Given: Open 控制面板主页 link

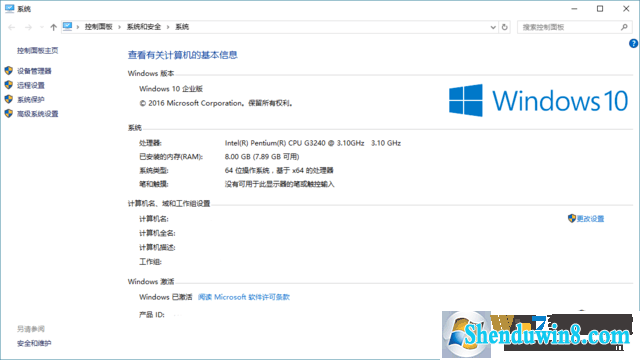Looking at the screenshot, I should click(38, 51).
